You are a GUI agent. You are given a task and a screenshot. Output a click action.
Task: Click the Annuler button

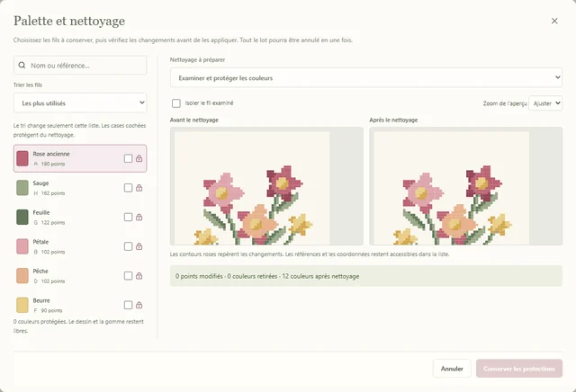[x=452, y=369]
